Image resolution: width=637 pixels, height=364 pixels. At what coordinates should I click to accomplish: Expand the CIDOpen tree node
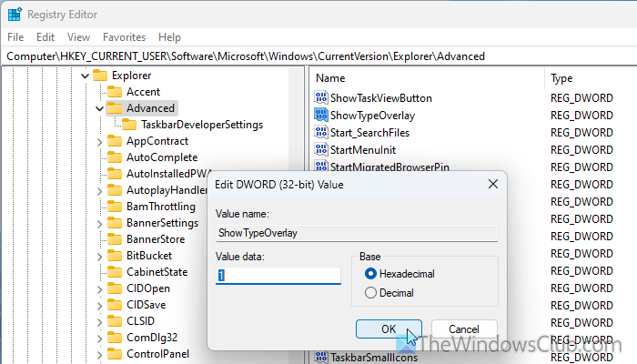[x=99, y=289]
